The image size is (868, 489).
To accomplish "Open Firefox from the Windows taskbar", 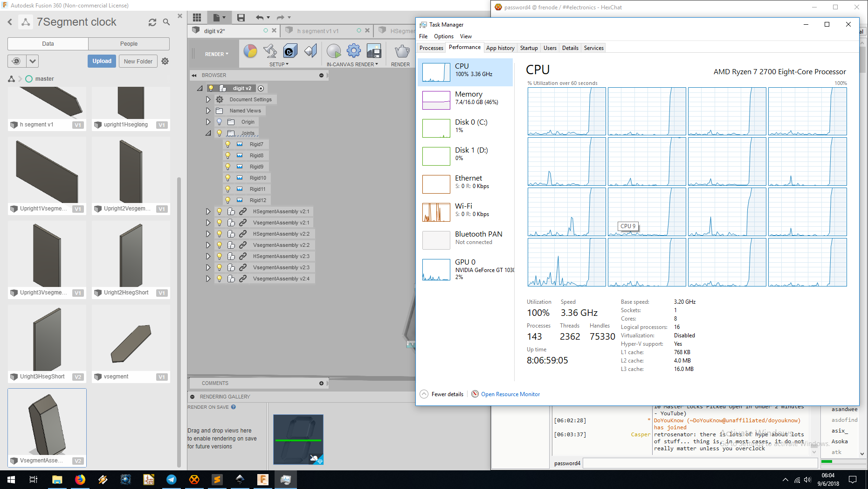I will tap(80, 479).
